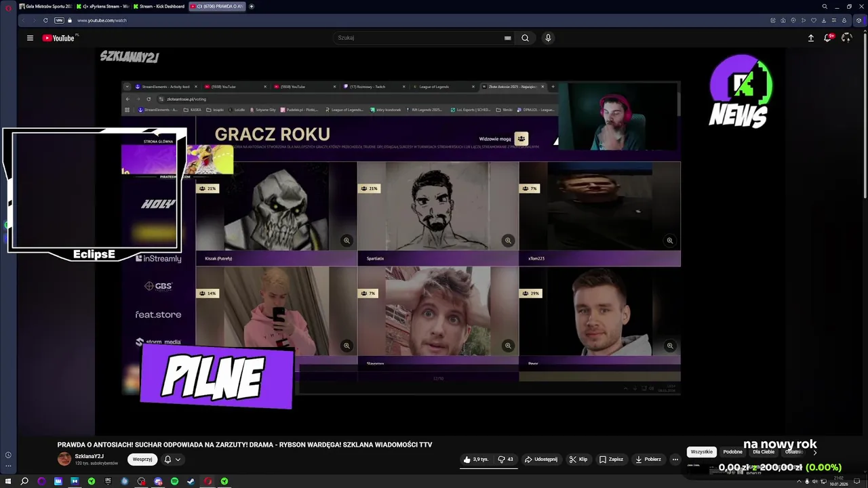Image resolution: width=868 pixels, height=488 pixels.
Task: View site info via padlock icon
Action: coord(69,20)
